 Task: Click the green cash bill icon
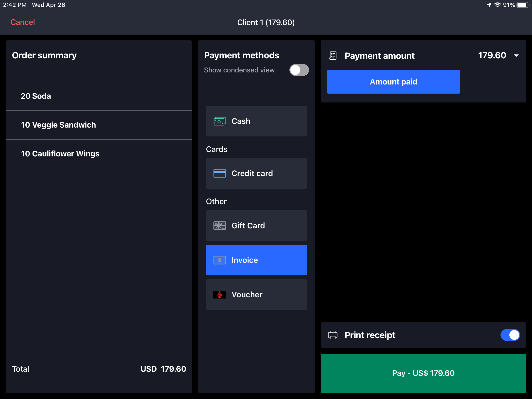pos(219,121)
